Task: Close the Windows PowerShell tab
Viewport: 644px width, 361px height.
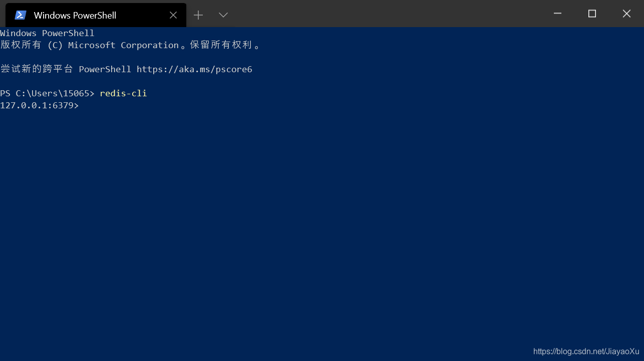Action: (x=173, y=15)
